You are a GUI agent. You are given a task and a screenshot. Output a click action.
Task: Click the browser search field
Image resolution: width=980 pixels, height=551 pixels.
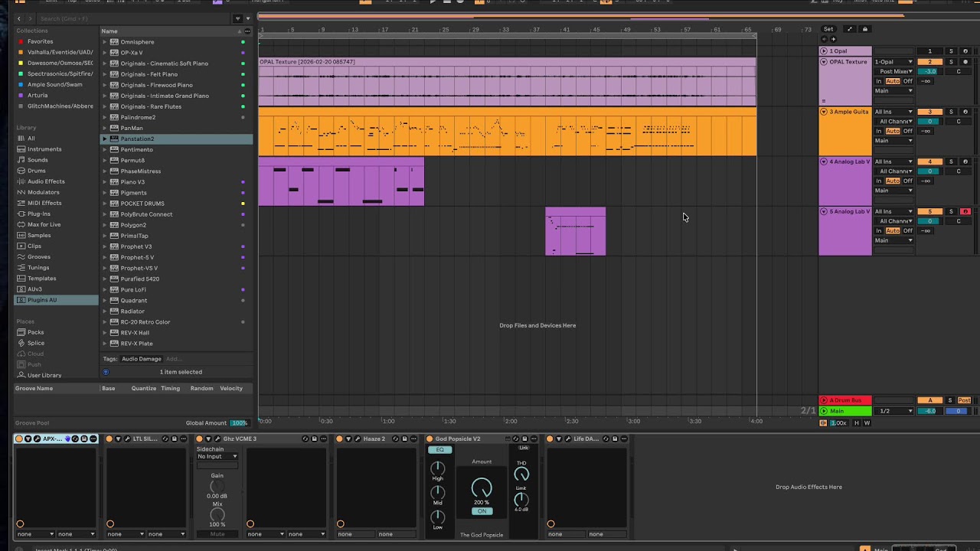pos(133,18)
